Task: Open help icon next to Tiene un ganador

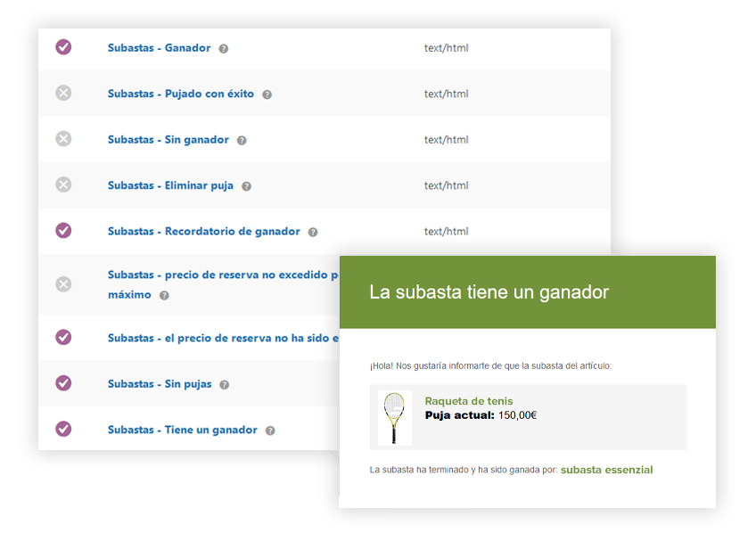Action: pos(270,430)
